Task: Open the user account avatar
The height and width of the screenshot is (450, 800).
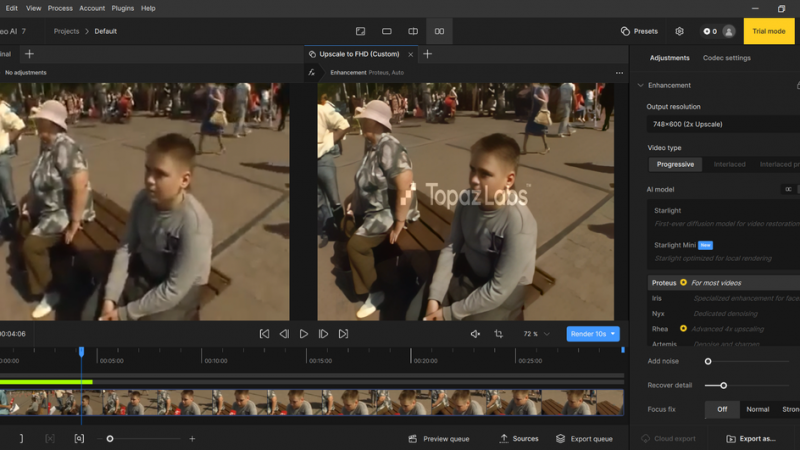Action: pos(729,31)
